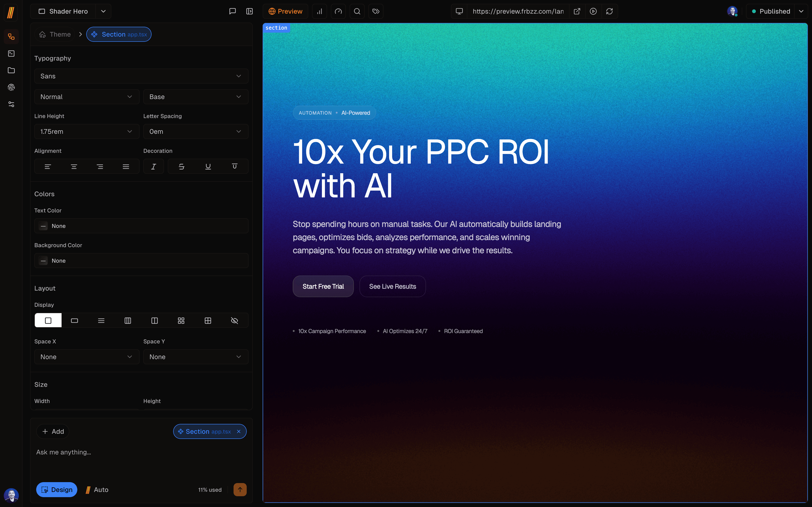Click the search magnifier icon in toolbar
This screenshot has width=812, height=507.
coord(357,12)
